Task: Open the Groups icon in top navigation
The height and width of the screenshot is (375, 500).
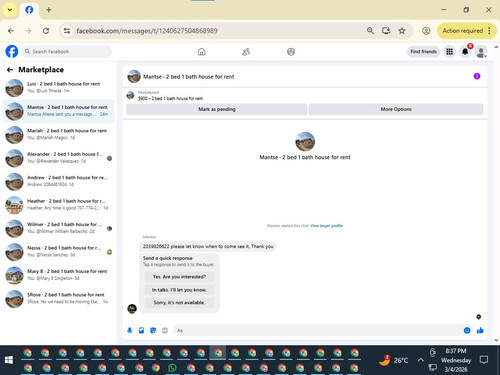Action: pyautogui.click(x=291, y=52)
